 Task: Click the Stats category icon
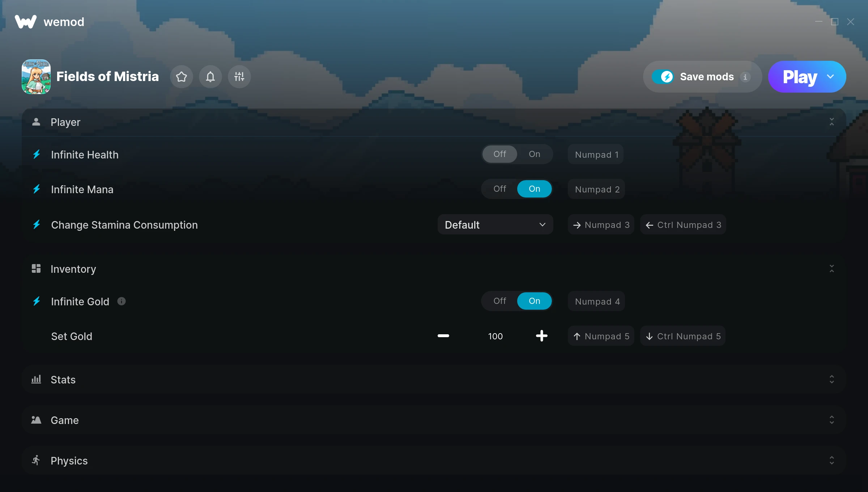click(36, 379)
